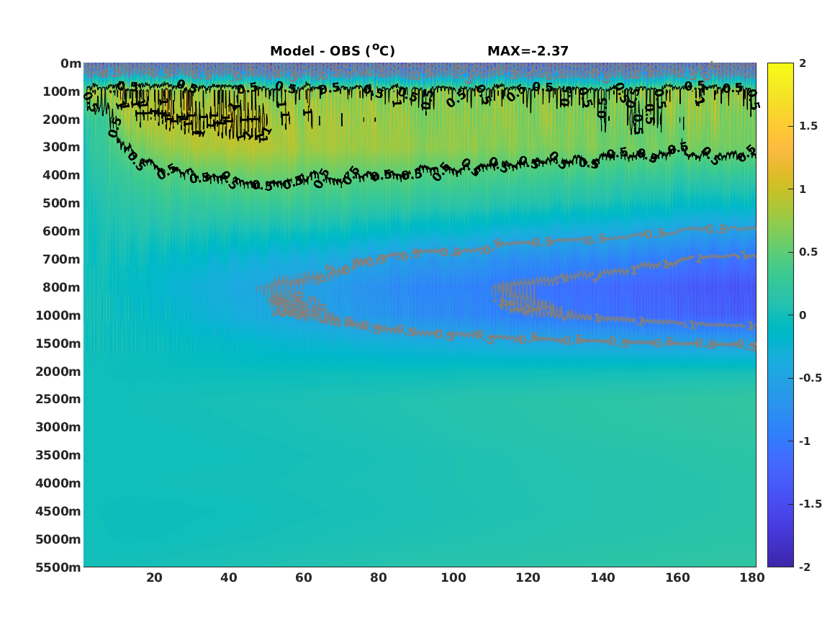Click the y-axis label '4500m'
Screen dimensions: 840x630
[x=58, y=511]
